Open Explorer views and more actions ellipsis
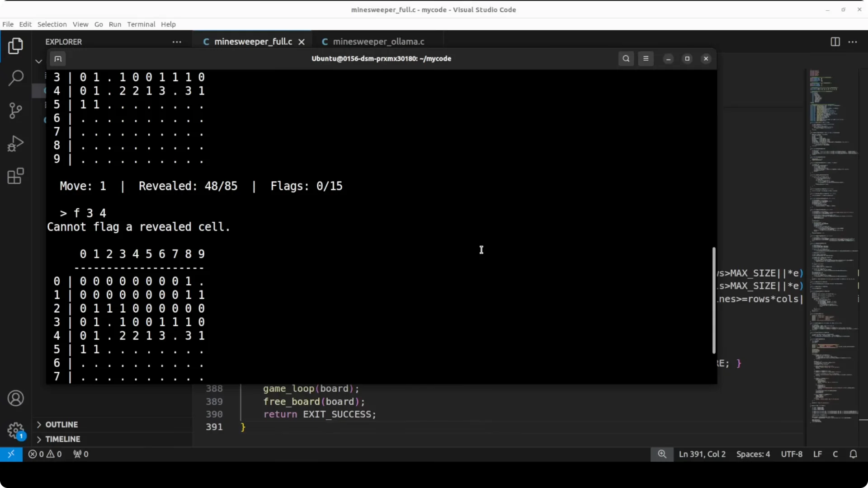 177,42
